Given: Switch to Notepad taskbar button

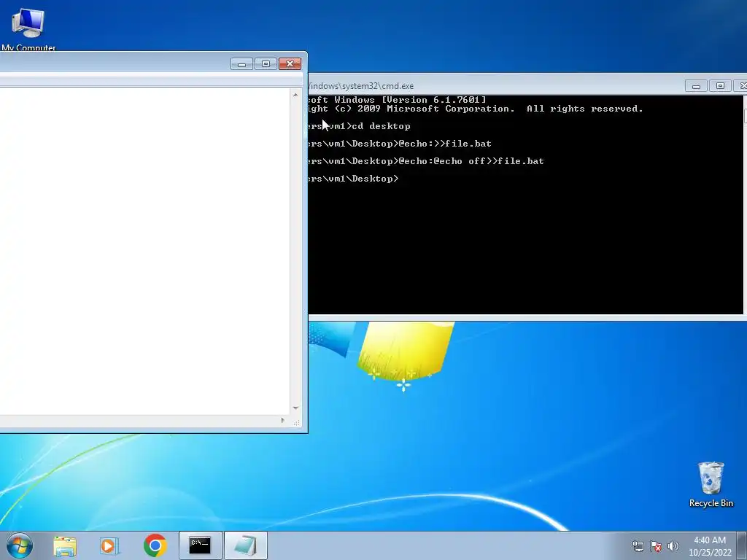Looking at the screenshot, I should coord(245,545).
